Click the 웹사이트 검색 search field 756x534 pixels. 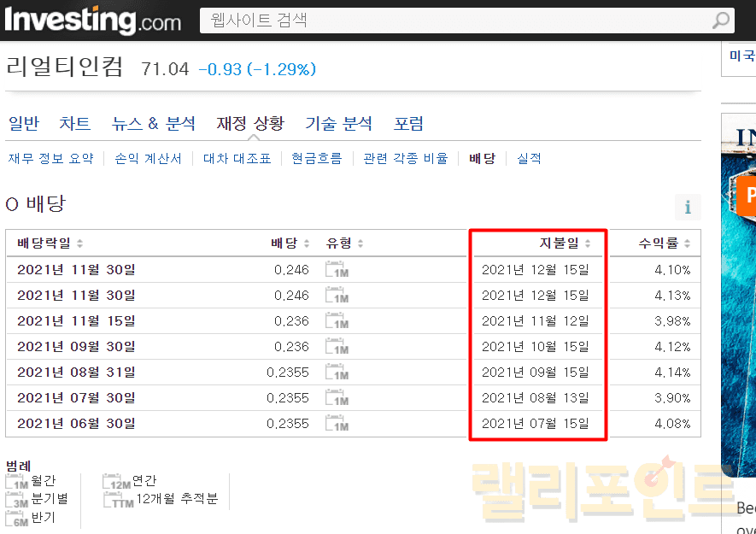[x=453, y=21]
